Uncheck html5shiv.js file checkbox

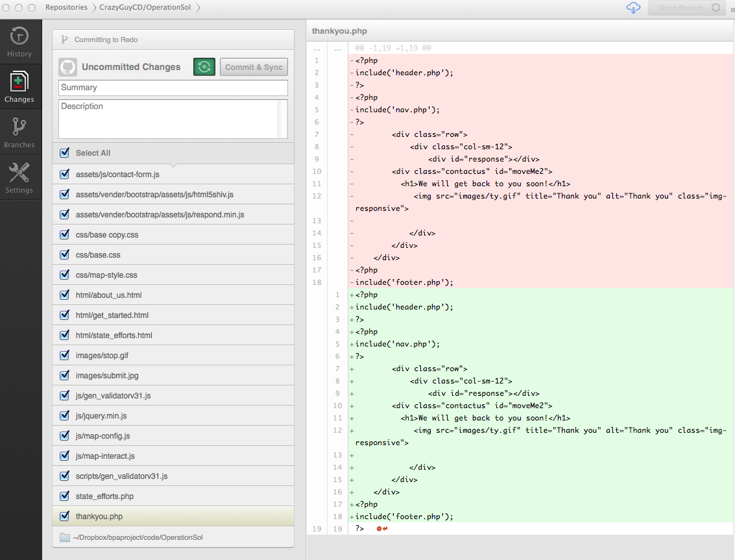point(65,195)
